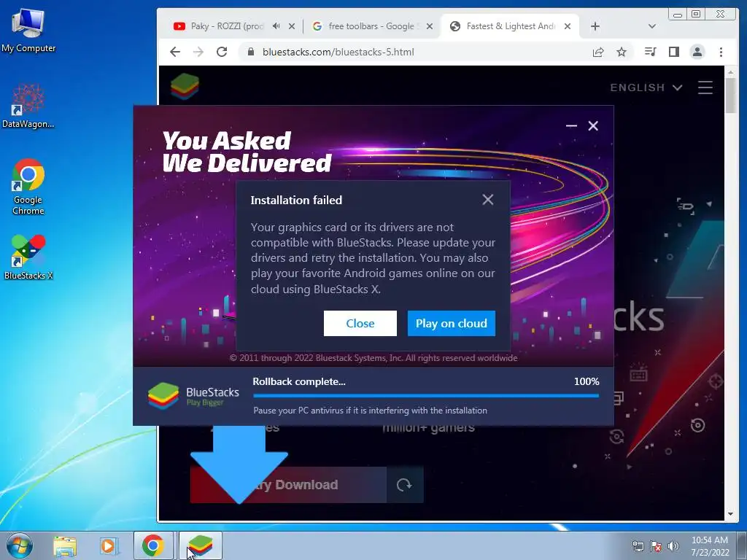Close the BlueStacks installer window

pos(593,125)
